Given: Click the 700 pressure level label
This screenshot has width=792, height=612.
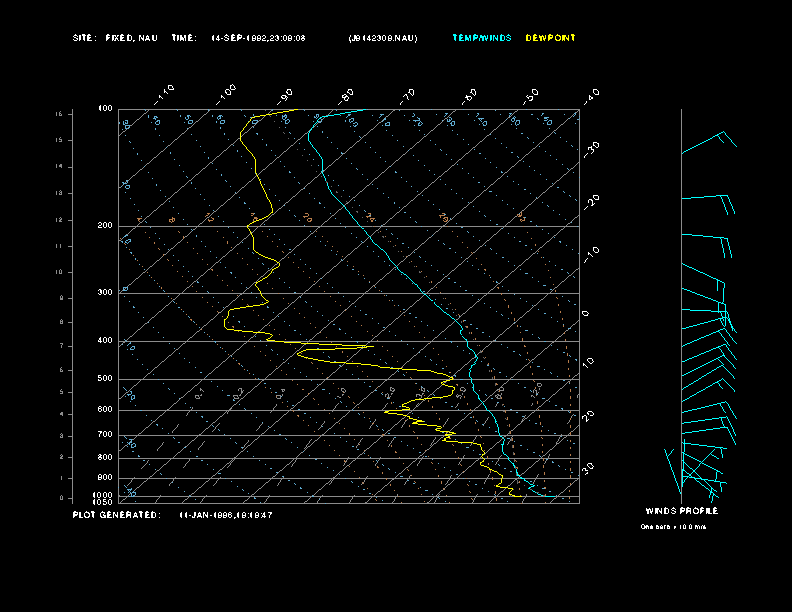Looking at the screenshot, I should 105,435.
